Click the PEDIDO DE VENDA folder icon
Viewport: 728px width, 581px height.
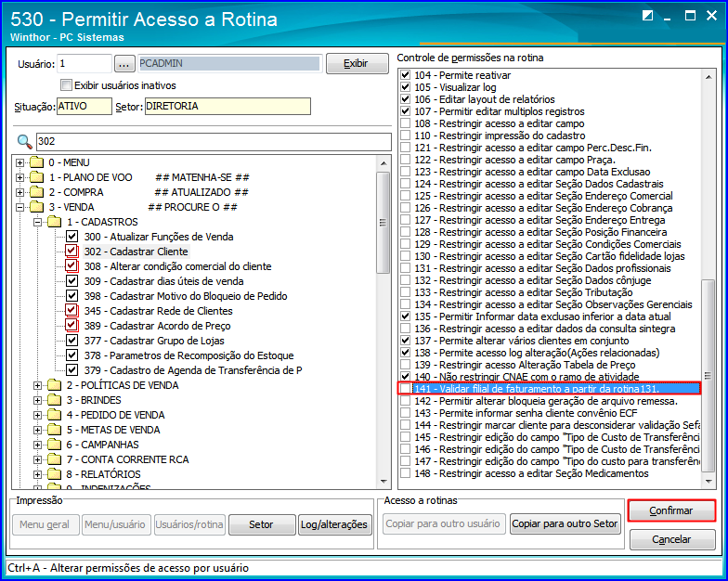pyautogui.click(x=54, y=415)
